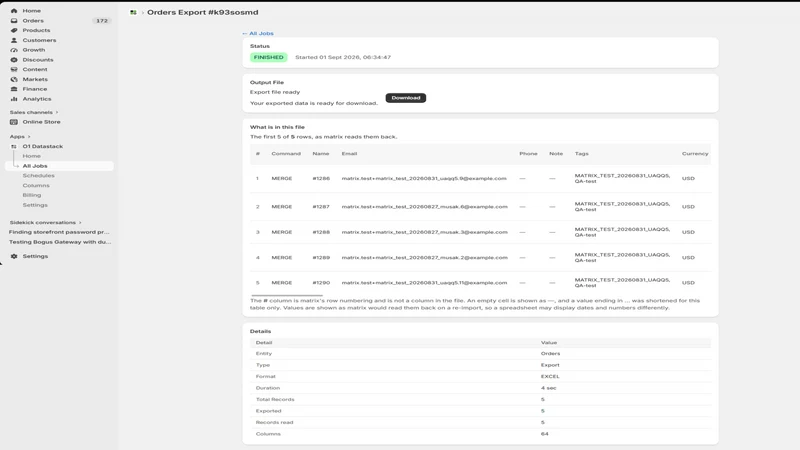The image size is (800, 450).
Task: Click the 172 Orders count badge
Action: pos(102,21)
